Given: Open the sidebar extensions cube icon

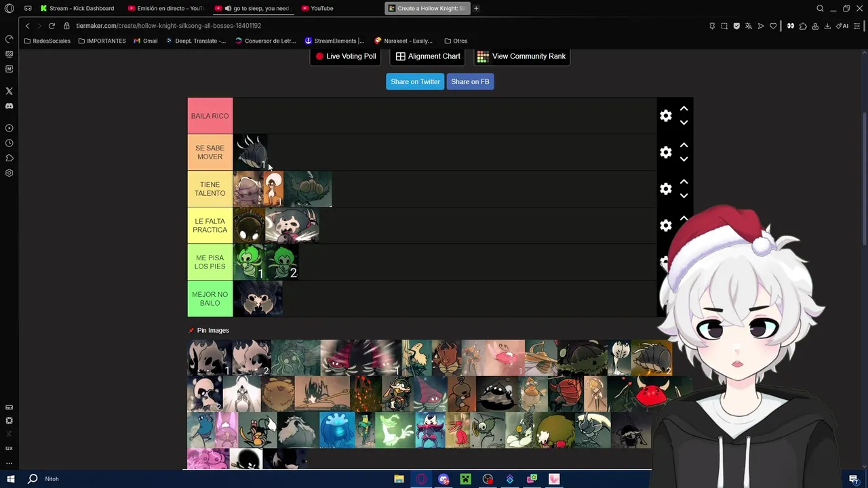Looking at the screenshot, I should 9,158.
